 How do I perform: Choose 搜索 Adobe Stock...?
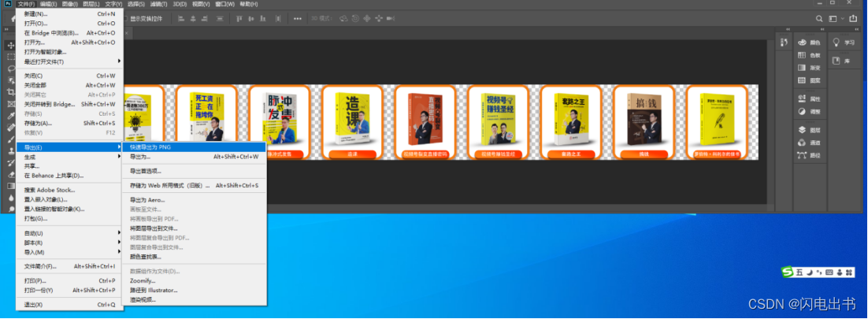pyautogui.click(x=71, y=190)
